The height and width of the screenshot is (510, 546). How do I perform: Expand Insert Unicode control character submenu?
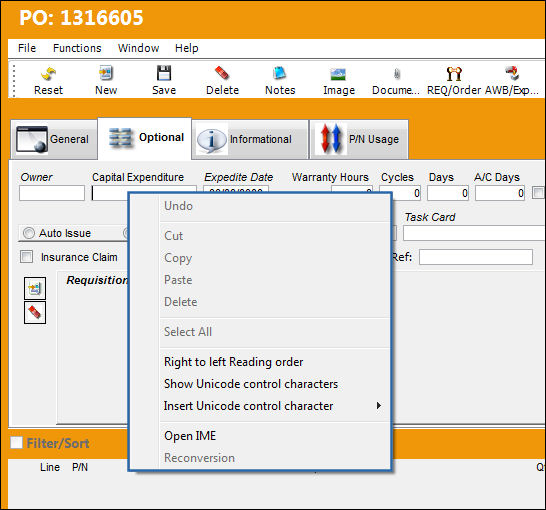(x=260, y=406)
